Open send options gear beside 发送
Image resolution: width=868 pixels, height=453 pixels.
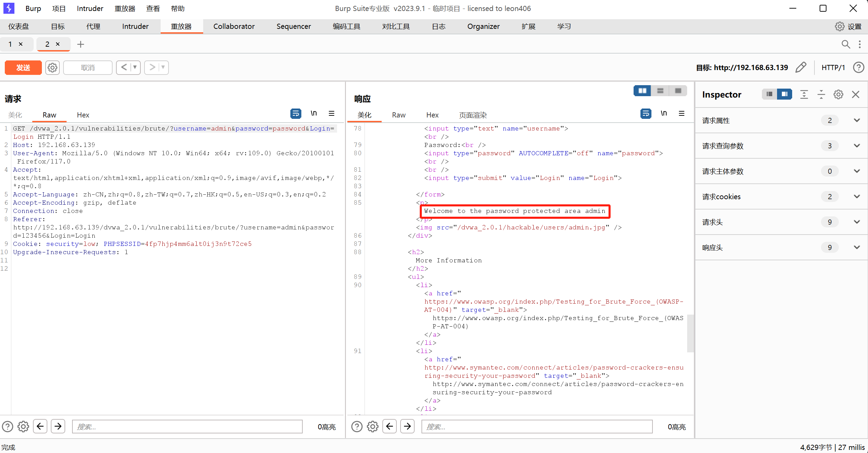point(53,68)
